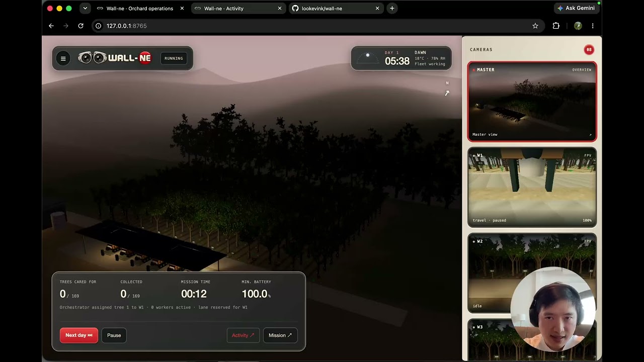Open Ask Gemini
Screen dimensions: 644x362
tap(577, 8)
